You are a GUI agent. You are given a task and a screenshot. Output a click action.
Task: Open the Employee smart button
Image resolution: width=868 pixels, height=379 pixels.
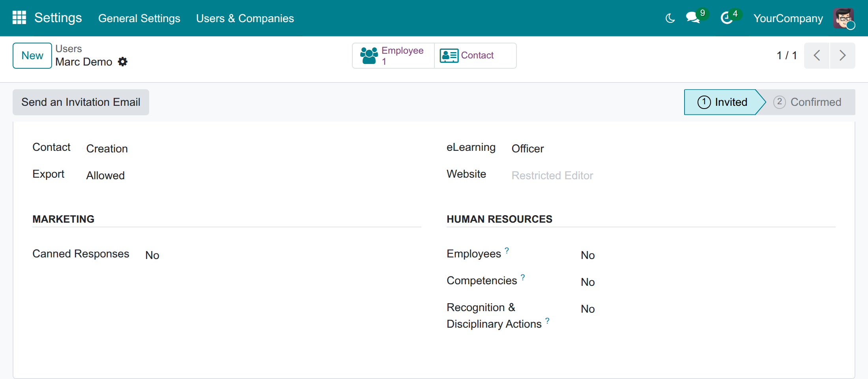pos(393,56)
